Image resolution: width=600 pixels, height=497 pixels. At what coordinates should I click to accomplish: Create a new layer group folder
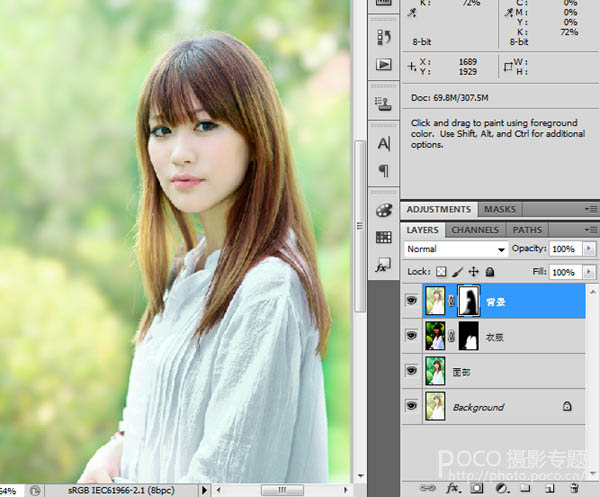(x=526, y=488)
